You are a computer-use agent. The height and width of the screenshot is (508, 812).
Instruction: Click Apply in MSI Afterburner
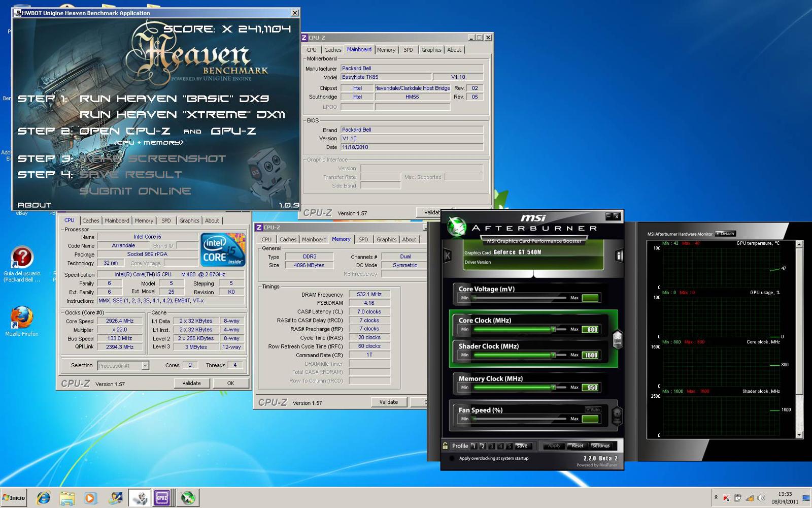[x=554, y=446]
